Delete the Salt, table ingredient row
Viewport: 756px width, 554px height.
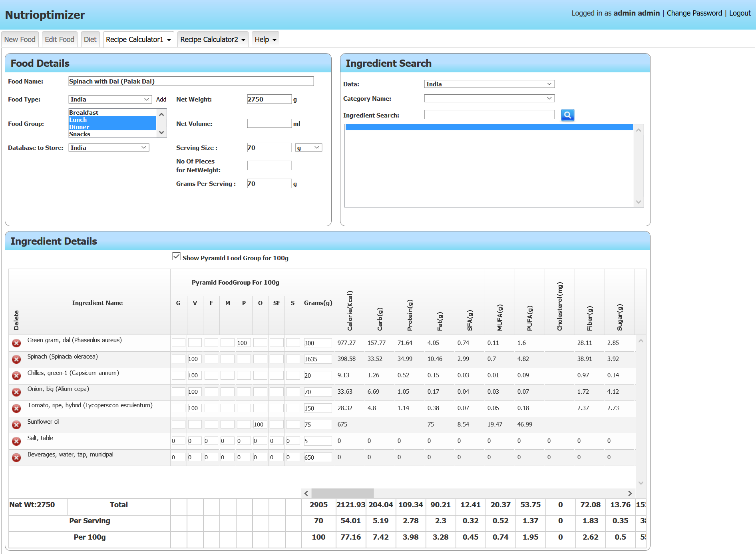point(16,441)
